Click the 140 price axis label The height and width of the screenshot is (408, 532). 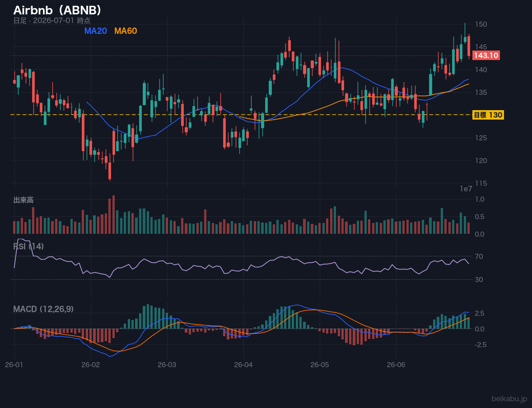tap(481, 70)
